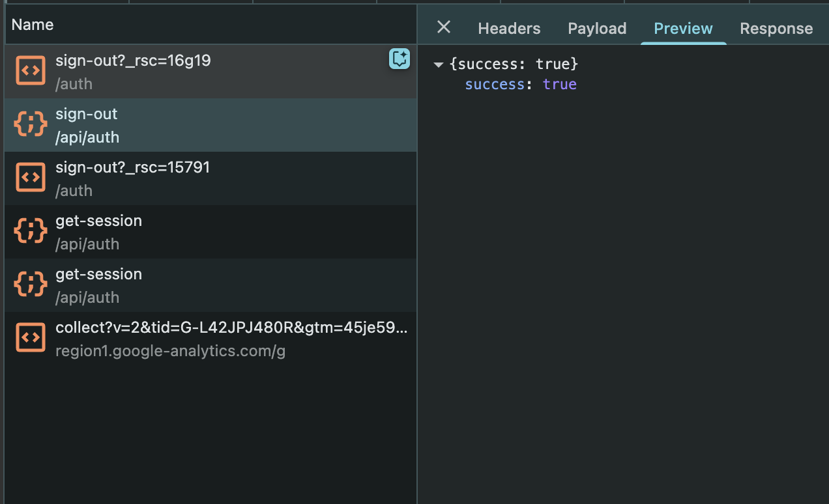Select the sign-out /api/auth request
The height and width of the screenshot is (504, 829).
pyautogui.click(x=196, y=124)
